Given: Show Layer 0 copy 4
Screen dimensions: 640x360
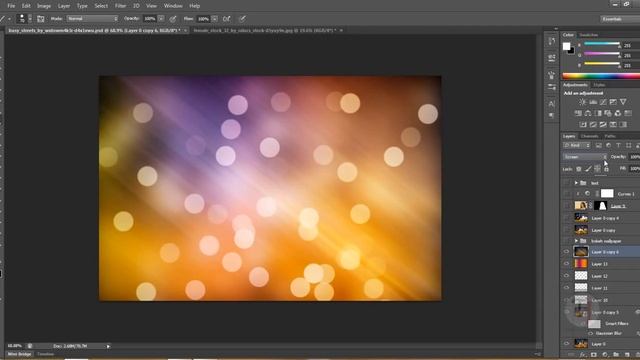Looking at the screenshot, I should coord(567,218).
